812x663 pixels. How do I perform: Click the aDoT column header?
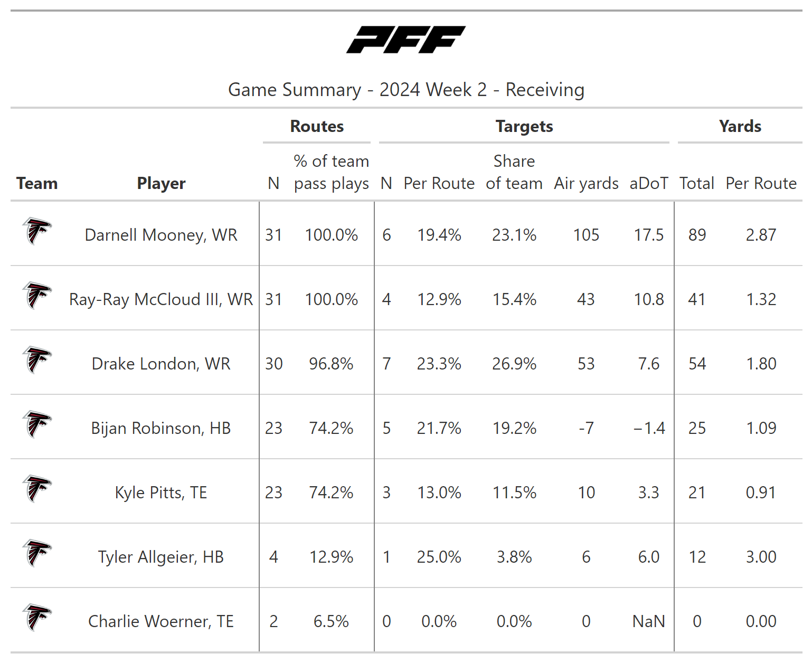coord(648,183)
